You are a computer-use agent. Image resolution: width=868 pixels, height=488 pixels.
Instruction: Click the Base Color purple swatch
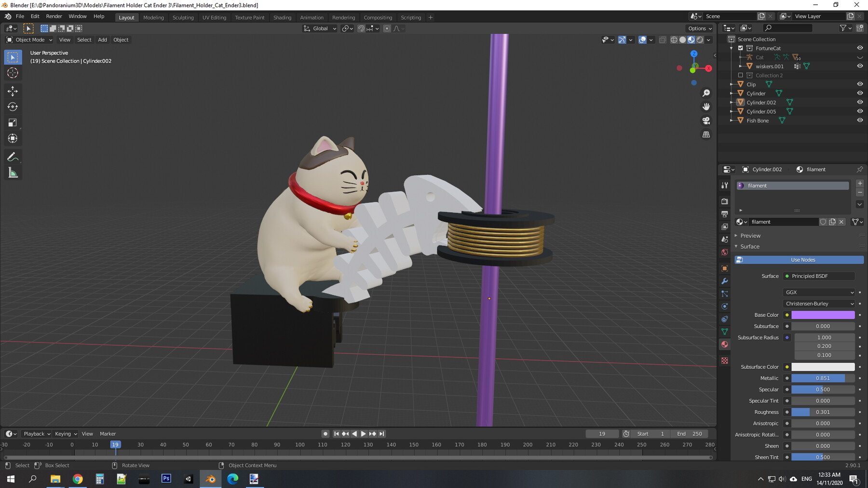tap(823, 315)
